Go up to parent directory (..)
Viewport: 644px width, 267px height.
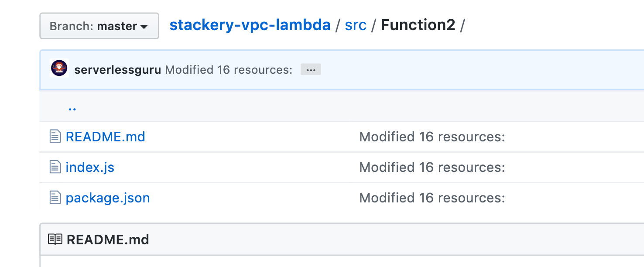pyautogui.click(x=72, y=107)
